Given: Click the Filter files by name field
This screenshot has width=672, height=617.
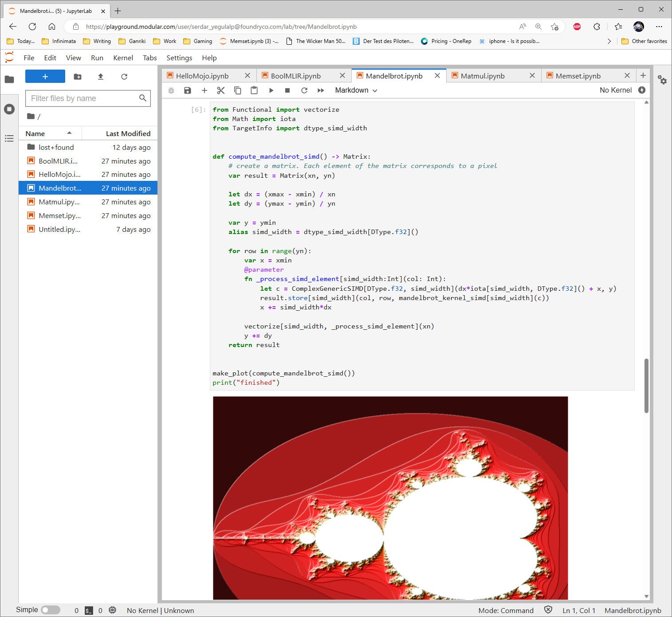Looking at the screenshot, I should pos(84,98).
